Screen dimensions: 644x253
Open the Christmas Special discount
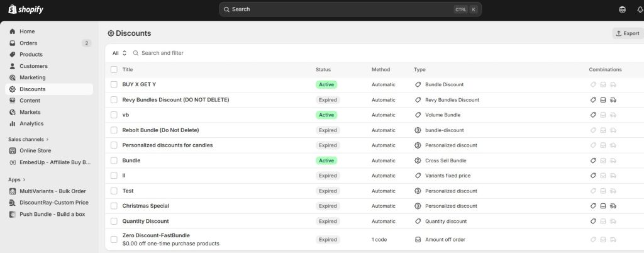coord(145,206)
